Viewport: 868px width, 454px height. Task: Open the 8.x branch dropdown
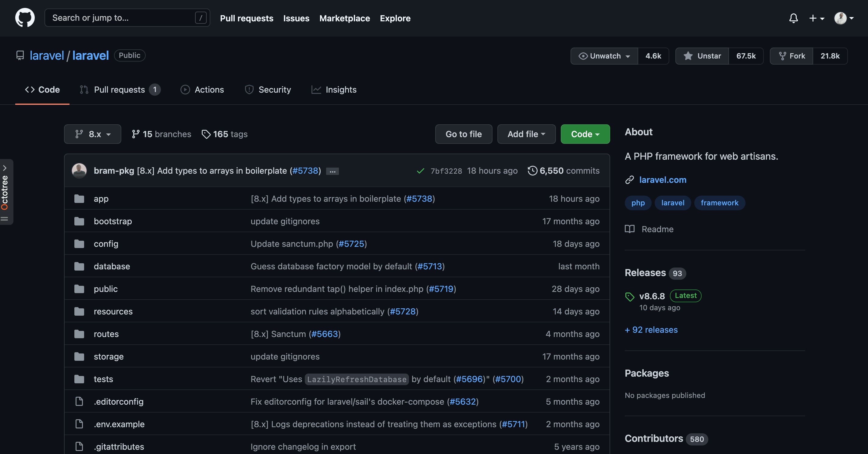pyautogui.click(x=92, y=134)
